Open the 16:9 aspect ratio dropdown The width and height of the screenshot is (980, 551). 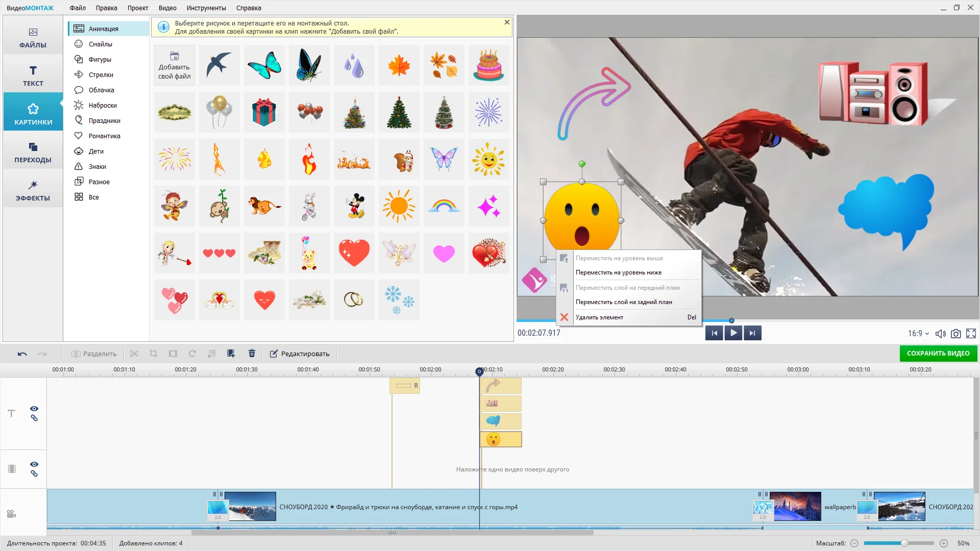point(918,333)
